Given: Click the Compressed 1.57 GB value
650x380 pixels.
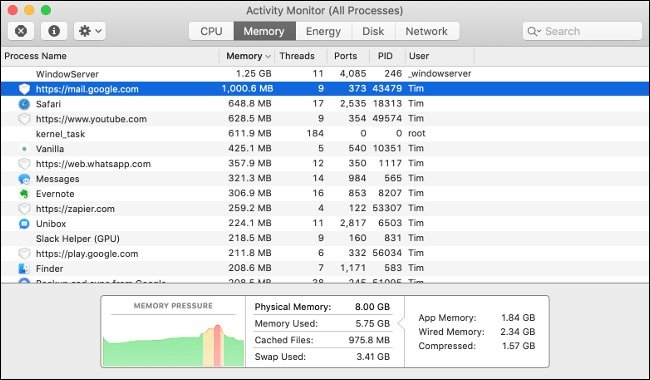Looking at the screenshot, I should point(519,346).
